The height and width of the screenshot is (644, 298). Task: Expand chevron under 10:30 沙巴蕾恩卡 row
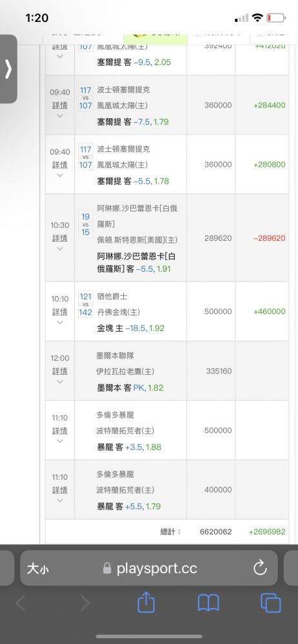(60, 249)
